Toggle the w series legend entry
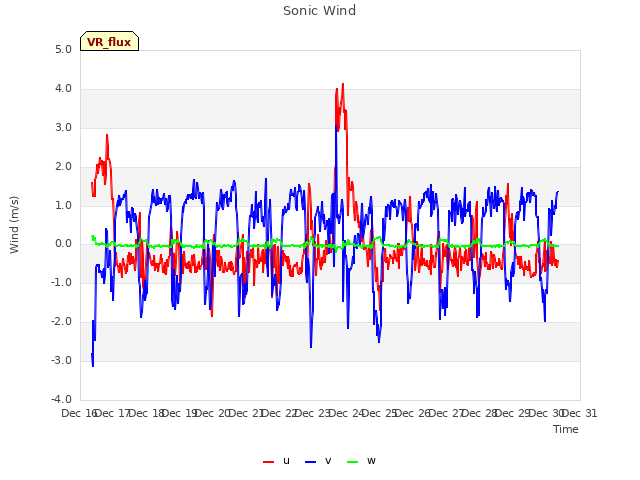Image resolution: width=640 pixels, height=480 pixels. click(x=361, y=461)
